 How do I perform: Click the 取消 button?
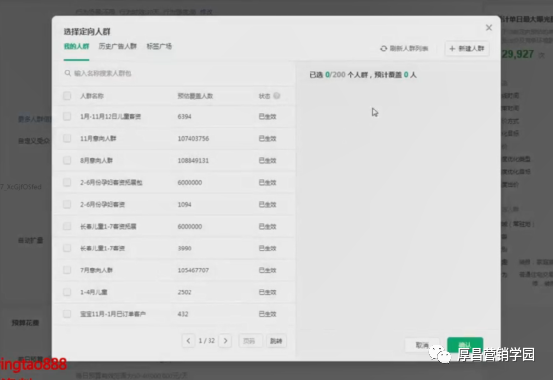click(422, 345)
